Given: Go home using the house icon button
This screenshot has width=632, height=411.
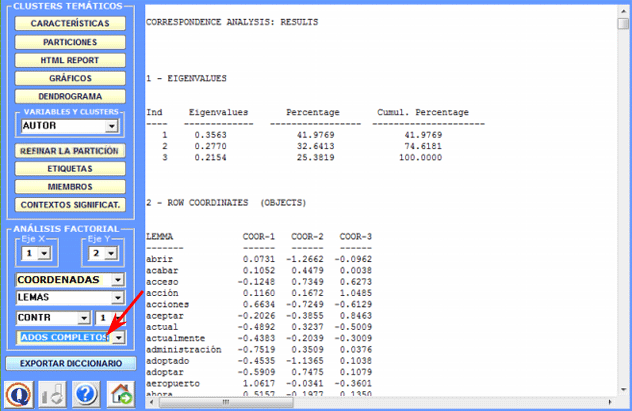Looking at the screenshot, I should [x=121, y=394].
